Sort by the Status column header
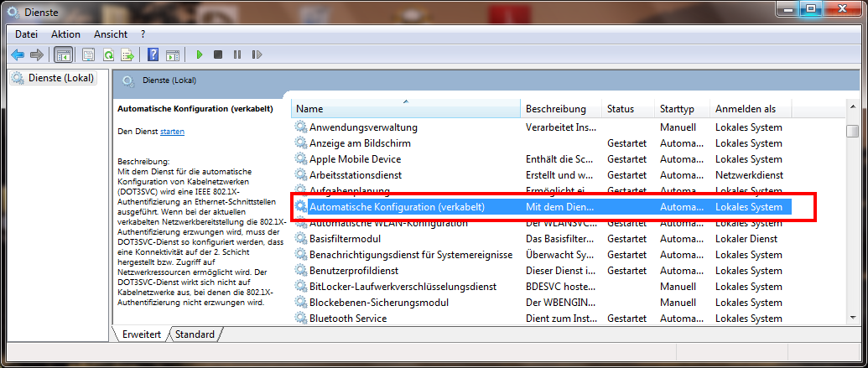The image size is (868, 368). [x=628, y=109]
